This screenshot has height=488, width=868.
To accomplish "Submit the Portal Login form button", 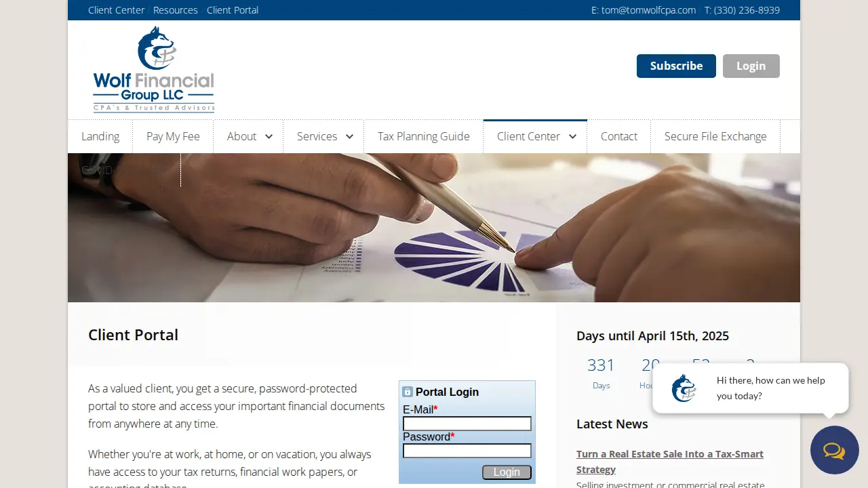I will pos(507,472).
